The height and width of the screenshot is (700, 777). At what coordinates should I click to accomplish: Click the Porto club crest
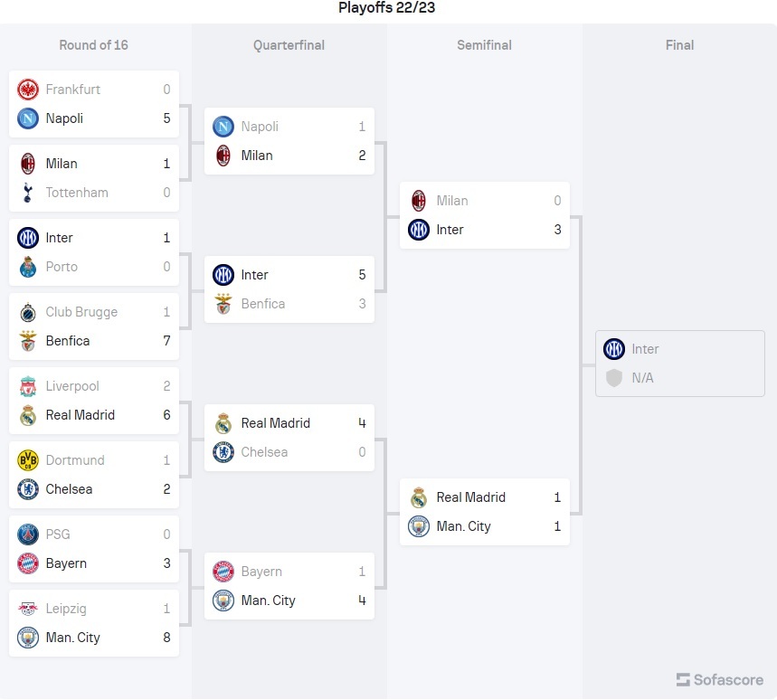tap(28, 267)
